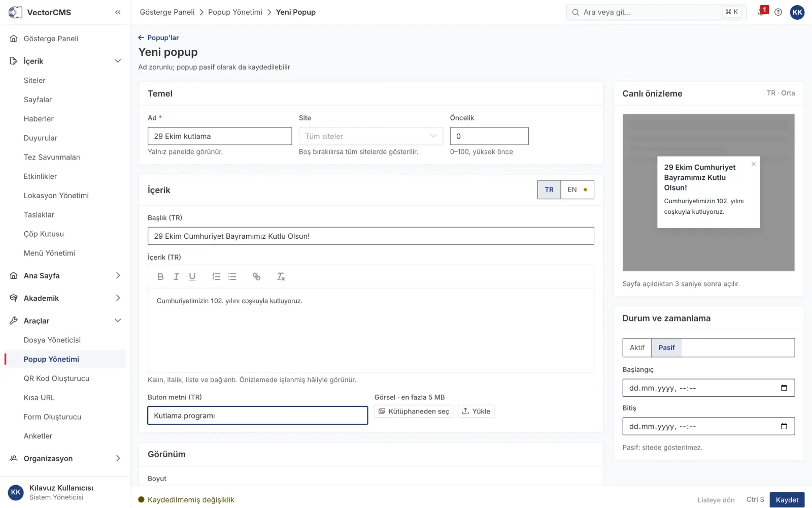Viewport: 812px width, 508px height.
Task: Collapse the İçerik sidebar section
Action: (65, 61)
